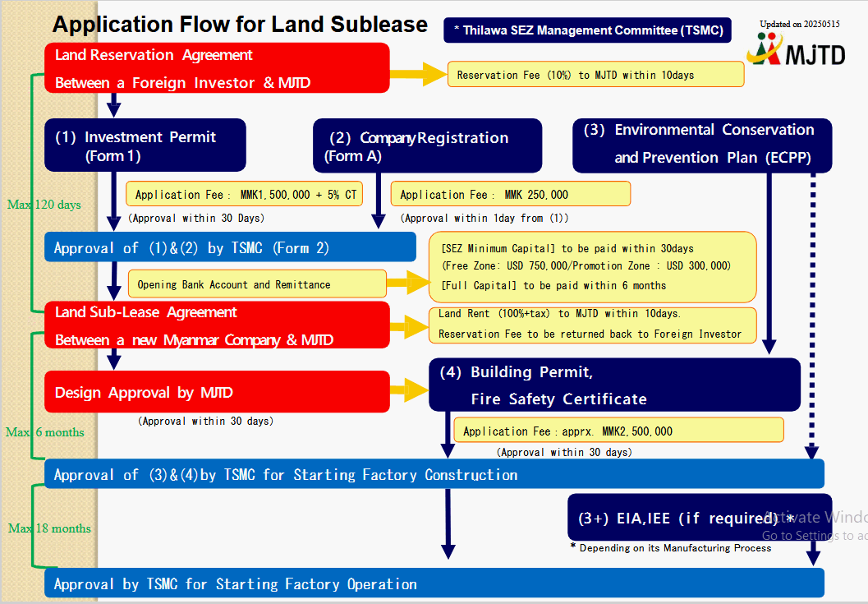This screenshot has width=868, height=604.
Task: Select the (1) Investment Permit (Form 1) box
Action: (x=145, y=145)
